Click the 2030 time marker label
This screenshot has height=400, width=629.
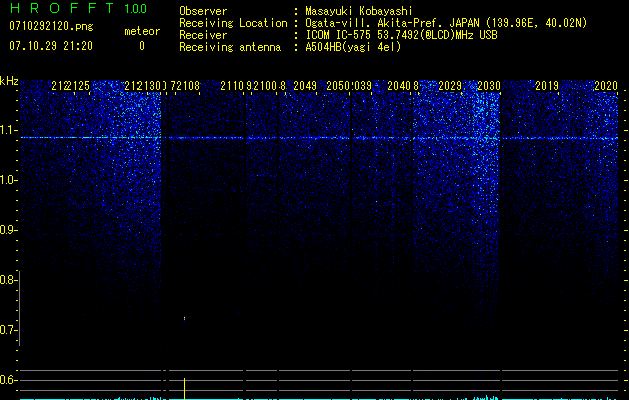[x=489, y=86]
